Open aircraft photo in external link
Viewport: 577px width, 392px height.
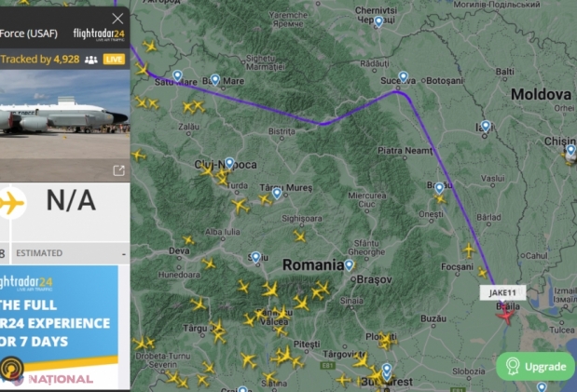pyautogui.click(x=118, y=170)
